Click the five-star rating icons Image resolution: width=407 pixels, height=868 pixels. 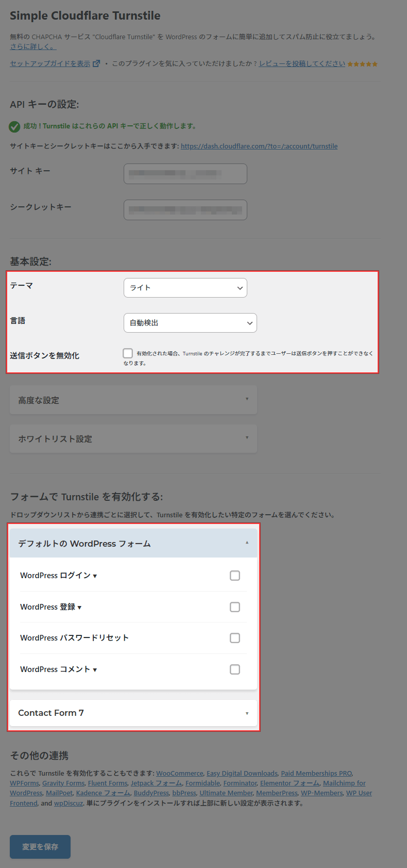[363, 64]
